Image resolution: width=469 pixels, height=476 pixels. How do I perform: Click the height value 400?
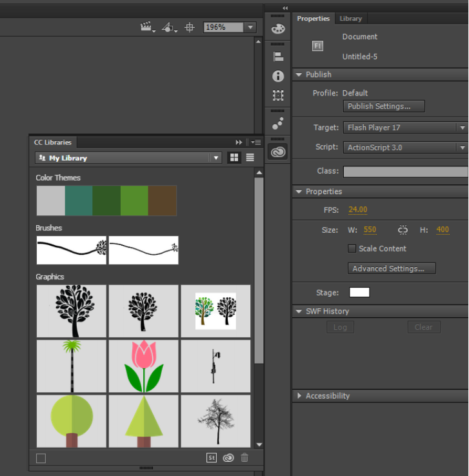coord(443,230)
